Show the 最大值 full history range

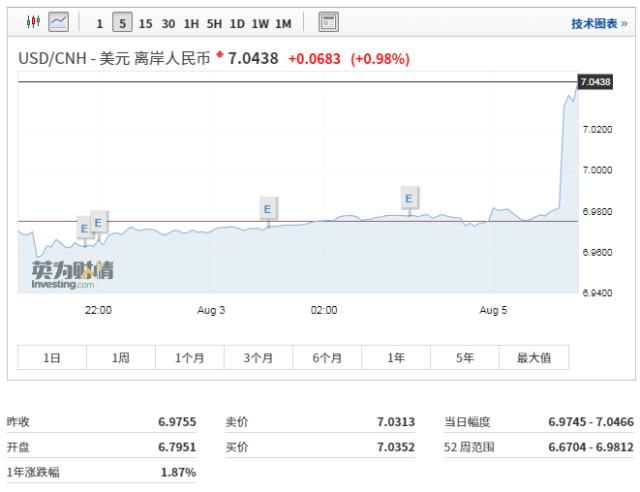tap(534, 358)
